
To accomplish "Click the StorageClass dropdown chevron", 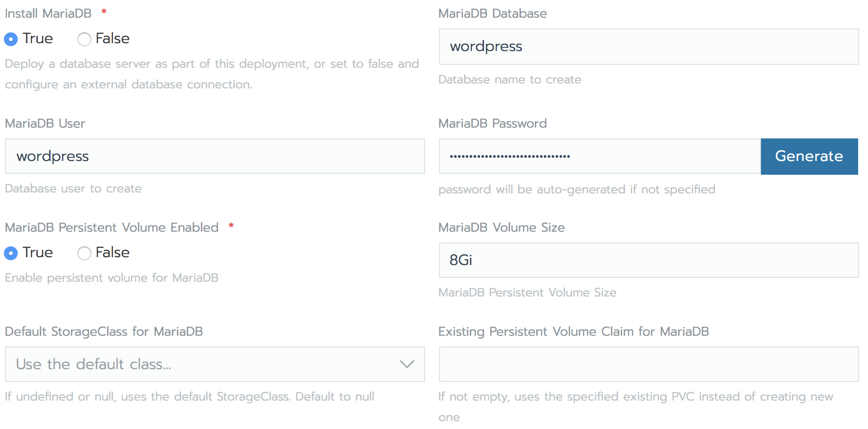I will pyautogui.click(x=406, y=364).
